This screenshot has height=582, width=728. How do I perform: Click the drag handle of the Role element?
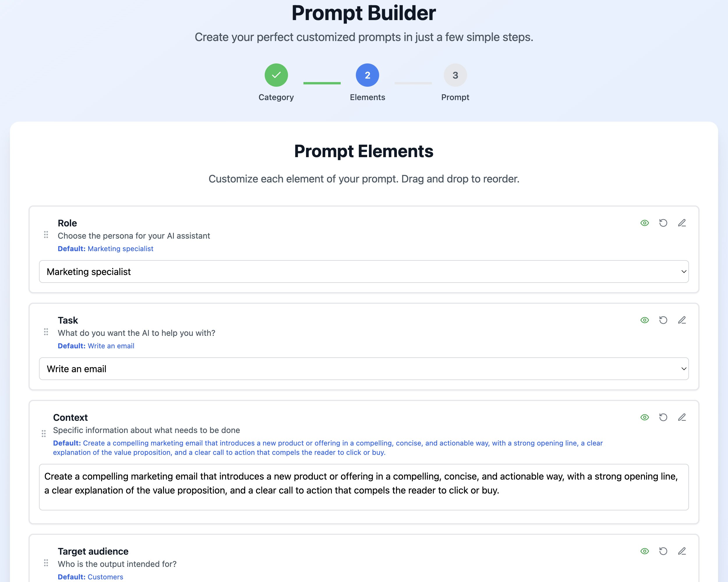tap(46, 235)
